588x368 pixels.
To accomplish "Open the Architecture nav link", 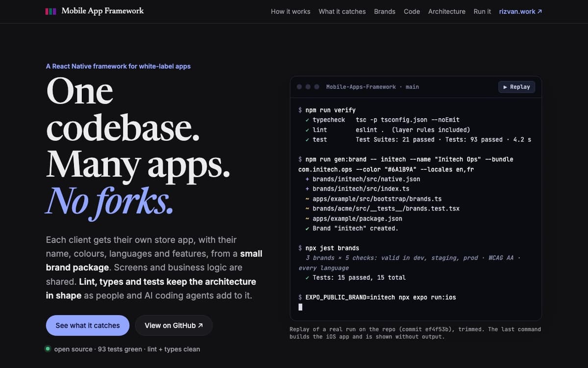I will click(447, 11).
